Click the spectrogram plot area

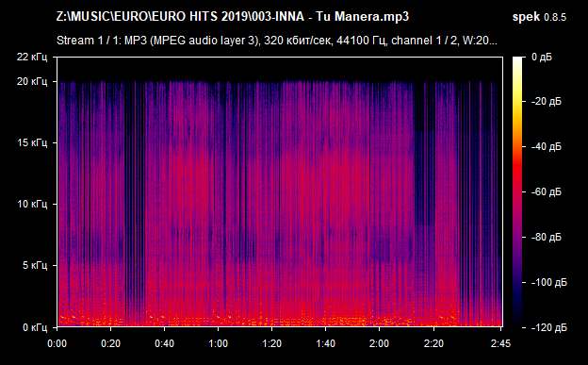[x=280, y=191]
